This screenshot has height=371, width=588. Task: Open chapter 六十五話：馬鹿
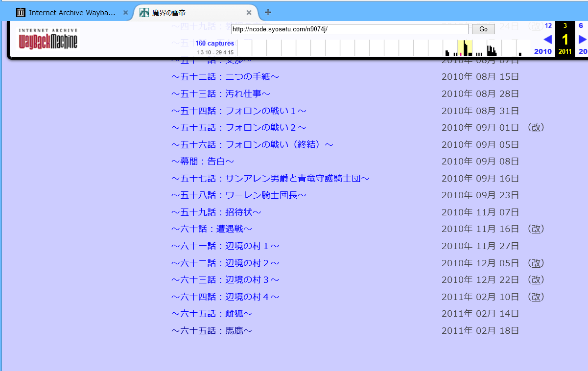pyautogui.click(x=212, y=331)
